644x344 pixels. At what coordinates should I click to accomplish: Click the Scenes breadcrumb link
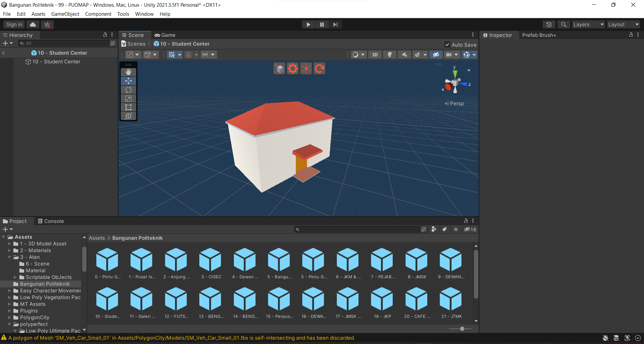pyautogui.click(x=136, y=44)
